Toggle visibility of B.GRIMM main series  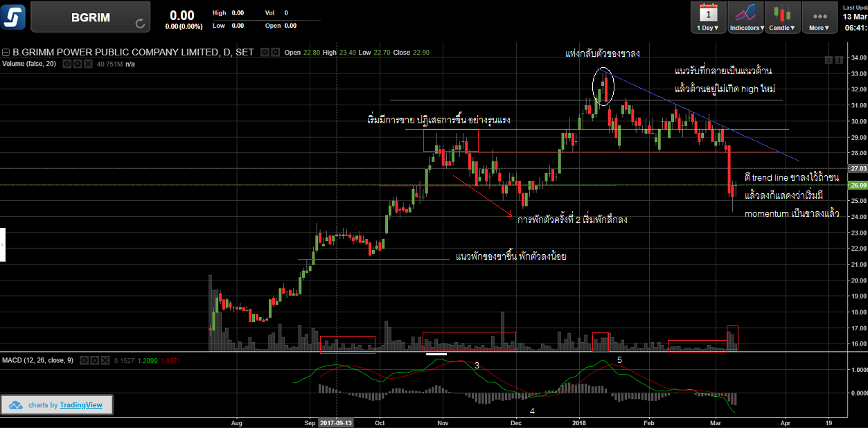[265, 53]
